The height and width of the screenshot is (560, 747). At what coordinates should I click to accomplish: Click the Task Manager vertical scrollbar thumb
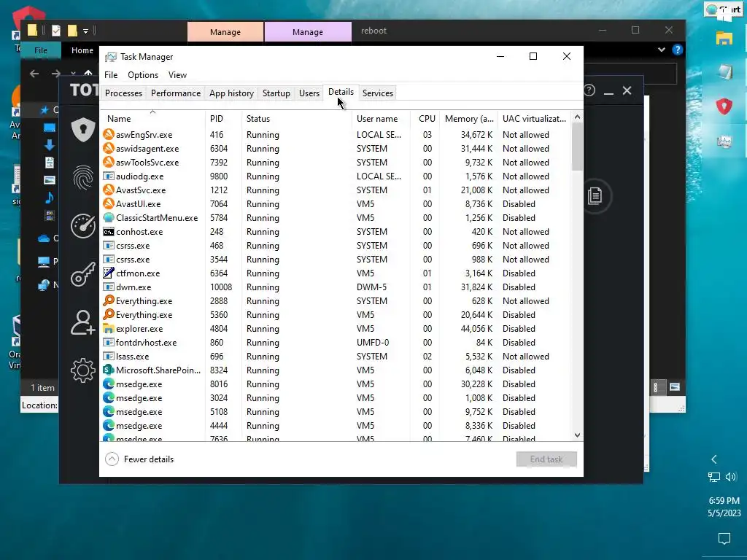tap(578, 147)
